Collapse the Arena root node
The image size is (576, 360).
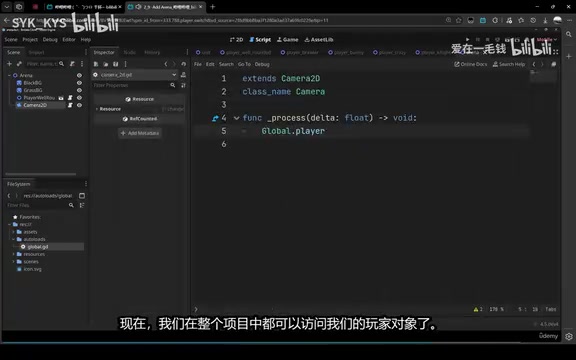pyautogui.click(x=9, y=75)
